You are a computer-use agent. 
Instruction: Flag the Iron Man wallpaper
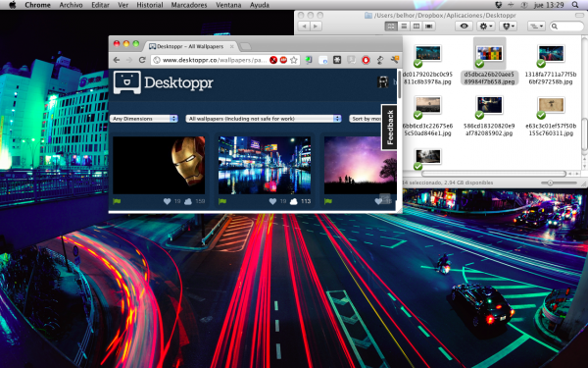click(117, 201)
